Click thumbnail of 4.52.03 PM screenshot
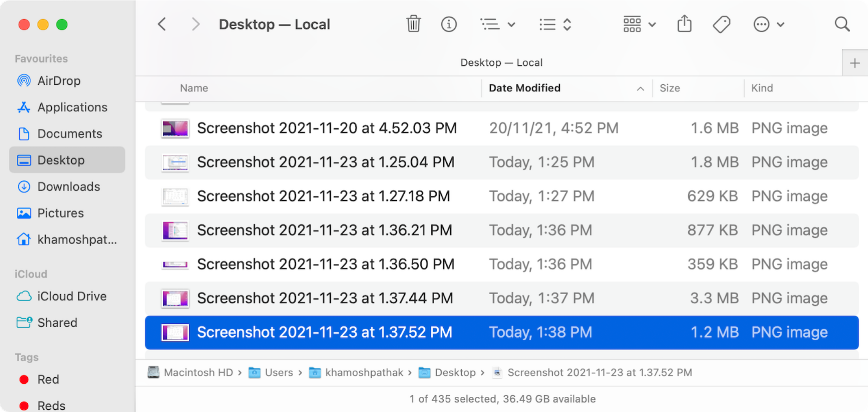The image size is (868, 412). 175,128
